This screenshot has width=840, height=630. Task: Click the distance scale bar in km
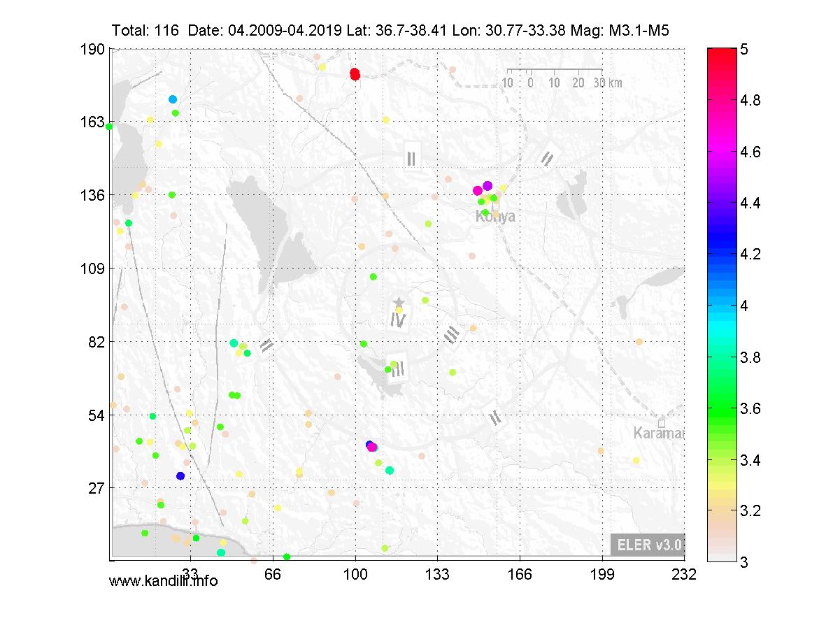[555, 71]
